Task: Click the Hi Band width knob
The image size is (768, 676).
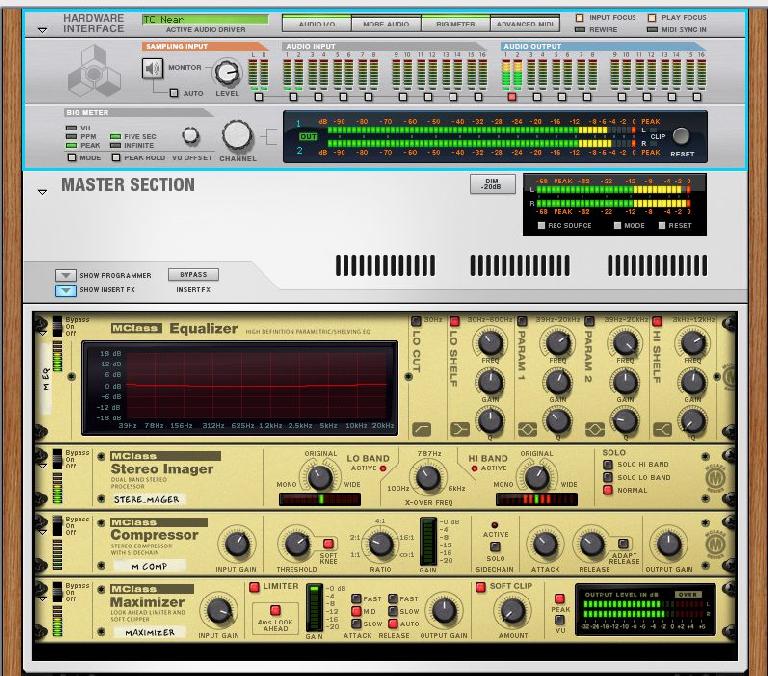Action: (x=537, y=477)
